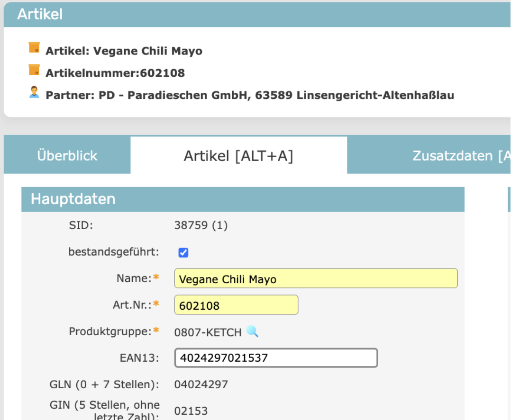Click the bold Artikel: Vegane Chili Mayo text

pos(124,51)
